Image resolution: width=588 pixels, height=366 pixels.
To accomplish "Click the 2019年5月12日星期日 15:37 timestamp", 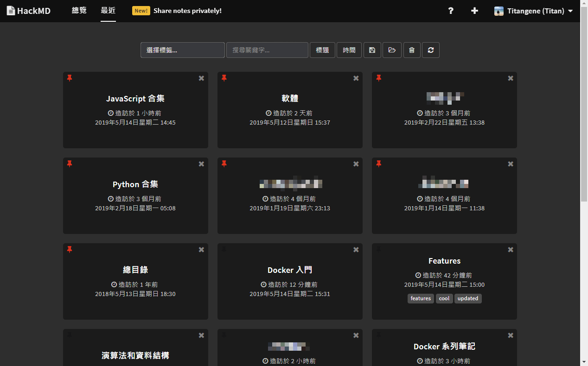I will 290,123.
